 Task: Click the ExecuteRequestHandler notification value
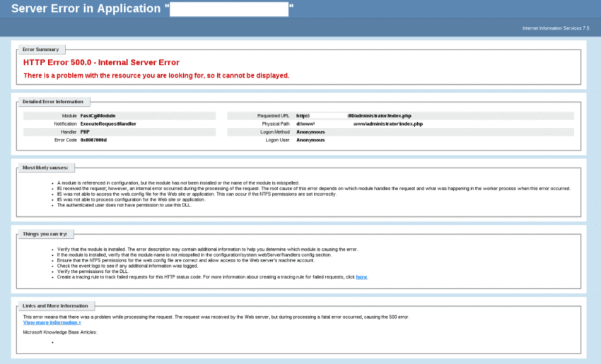click(x=108, y=124)
